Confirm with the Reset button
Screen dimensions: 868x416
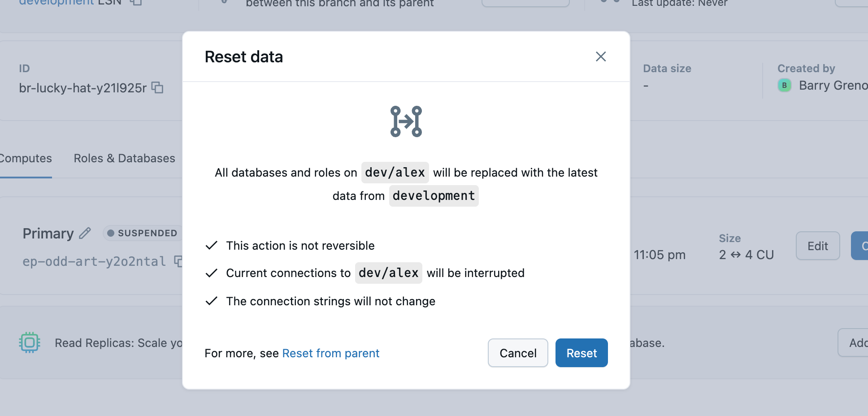point(581,353)
